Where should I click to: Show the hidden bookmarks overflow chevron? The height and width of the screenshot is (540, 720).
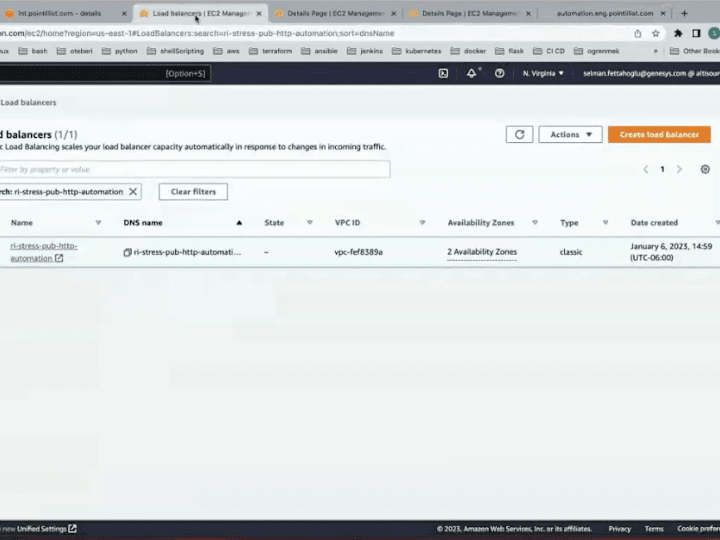(656, 51)
